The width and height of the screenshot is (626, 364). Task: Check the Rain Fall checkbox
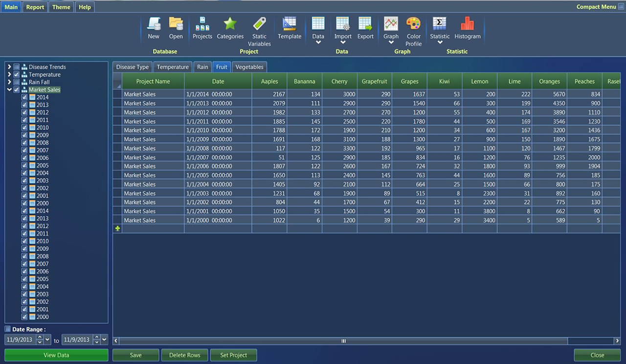(x=17, y=82)
